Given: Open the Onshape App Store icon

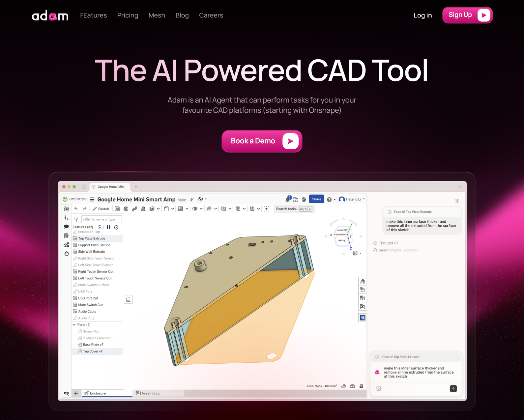Looking at the screenshot, I should click(x=296, y=199).
